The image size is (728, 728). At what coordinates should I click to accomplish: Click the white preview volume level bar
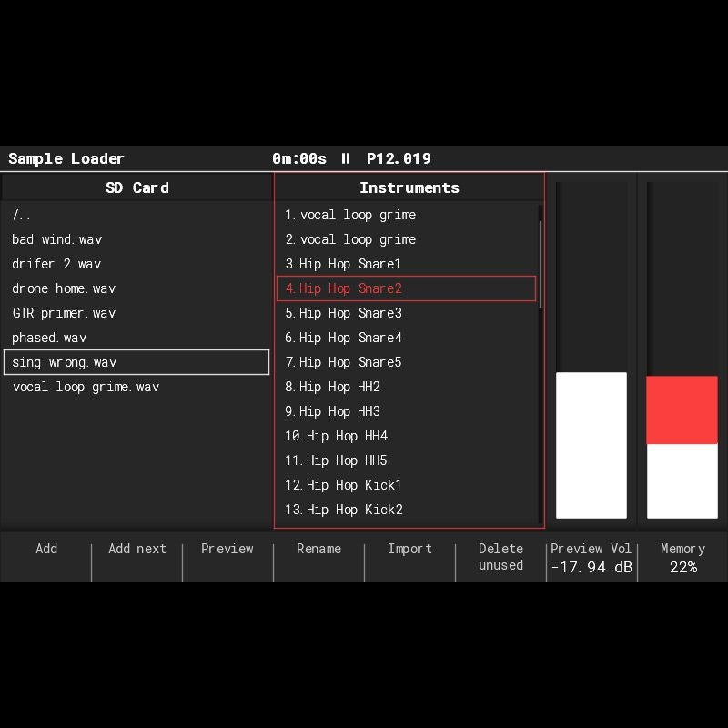point(591,445)
